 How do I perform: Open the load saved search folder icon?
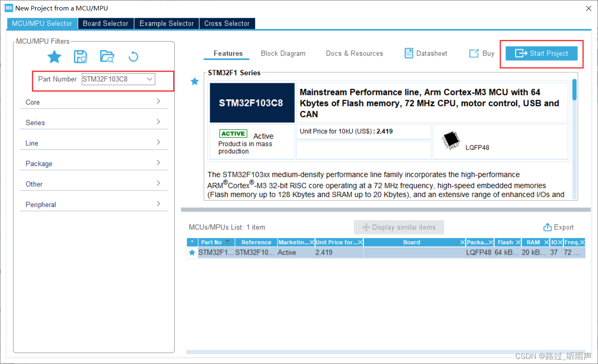point(107,57)
